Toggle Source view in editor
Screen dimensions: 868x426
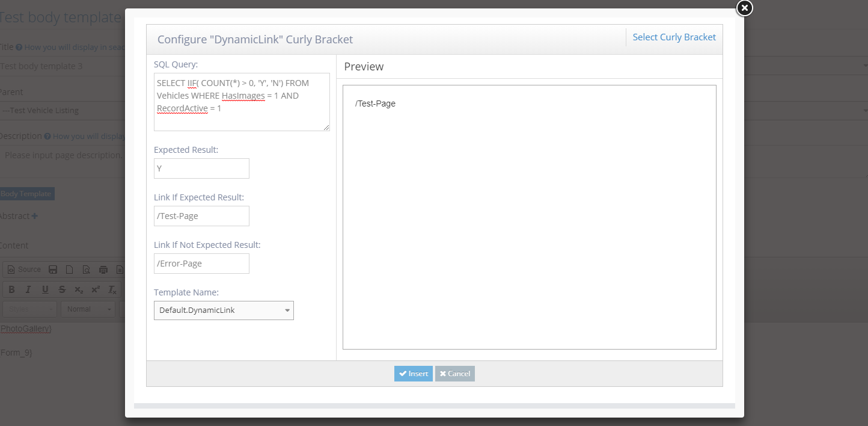point(24,270)
